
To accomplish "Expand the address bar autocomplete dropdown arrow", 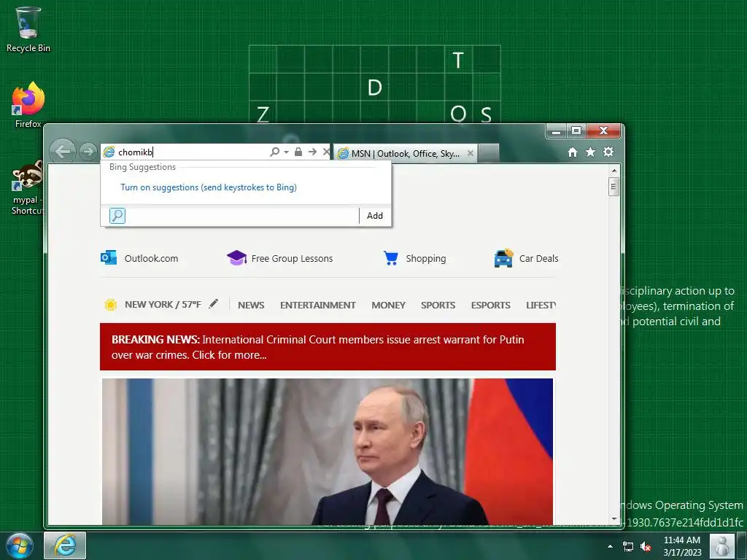I will click(286, 152).
